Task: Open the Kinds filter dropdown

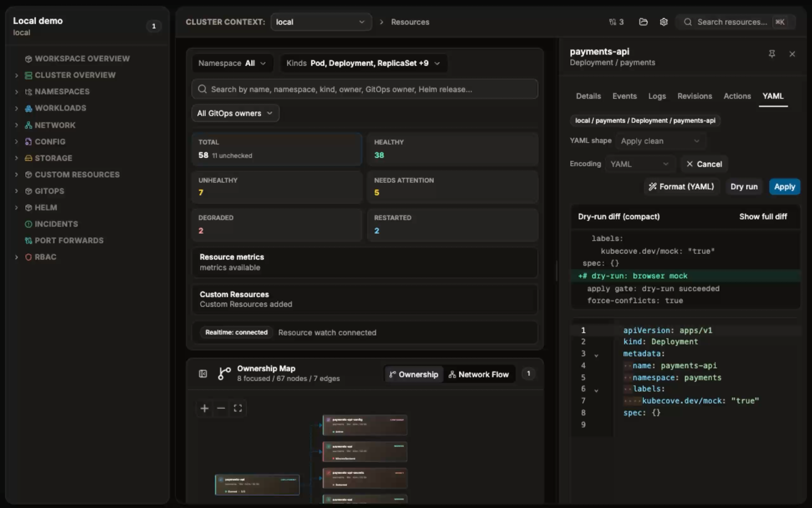Action: (x=363, y=63)
